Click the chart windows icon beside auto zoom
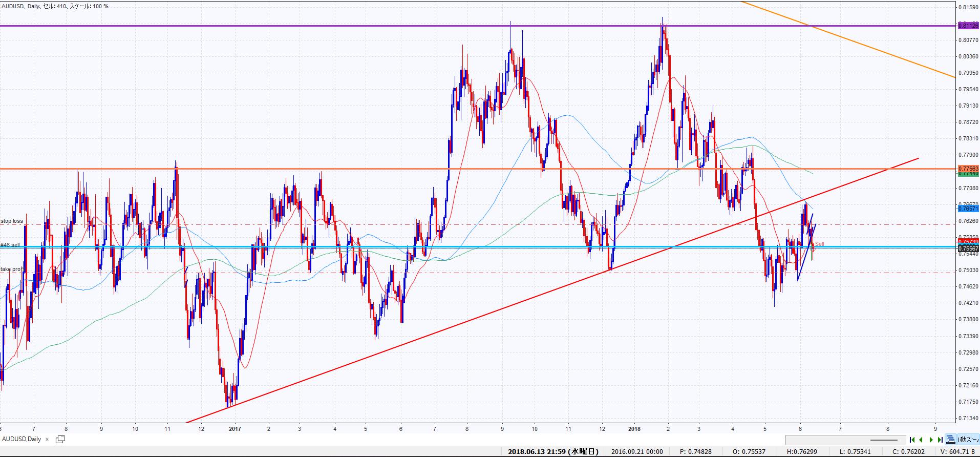This screenshot has width=980, height=457. pos(951,440)
